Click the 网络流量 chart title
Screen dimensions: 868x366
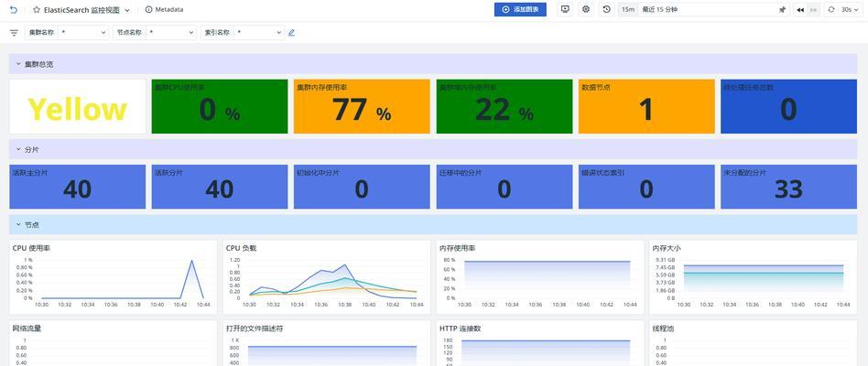click(27, 328)
